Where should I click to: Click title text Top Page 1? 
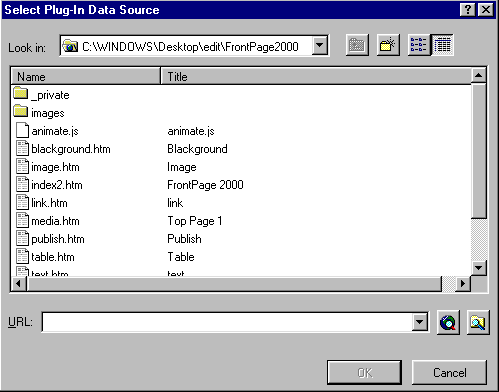(195, 221)
